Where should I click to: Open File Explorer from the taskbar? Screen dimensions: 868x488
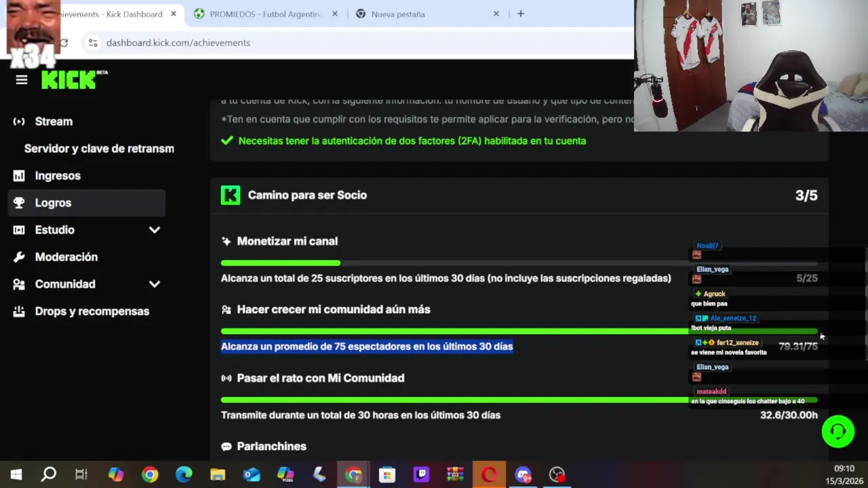(218, 474)
